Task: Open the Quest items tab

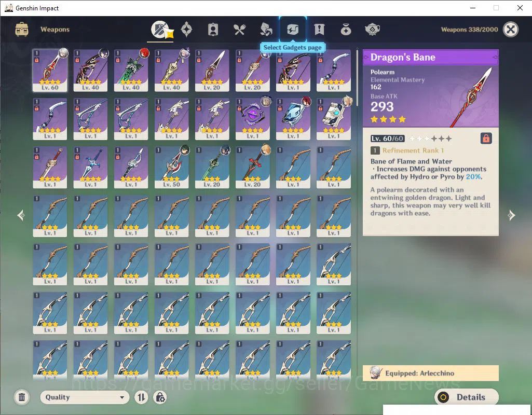Action: 319,30
